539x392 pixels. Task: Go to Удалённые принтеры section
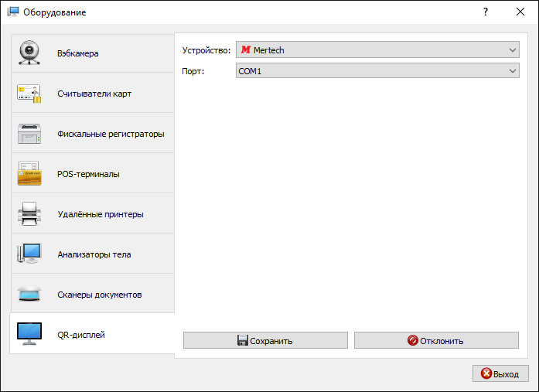pyautogui.click(x=93, y=214)
